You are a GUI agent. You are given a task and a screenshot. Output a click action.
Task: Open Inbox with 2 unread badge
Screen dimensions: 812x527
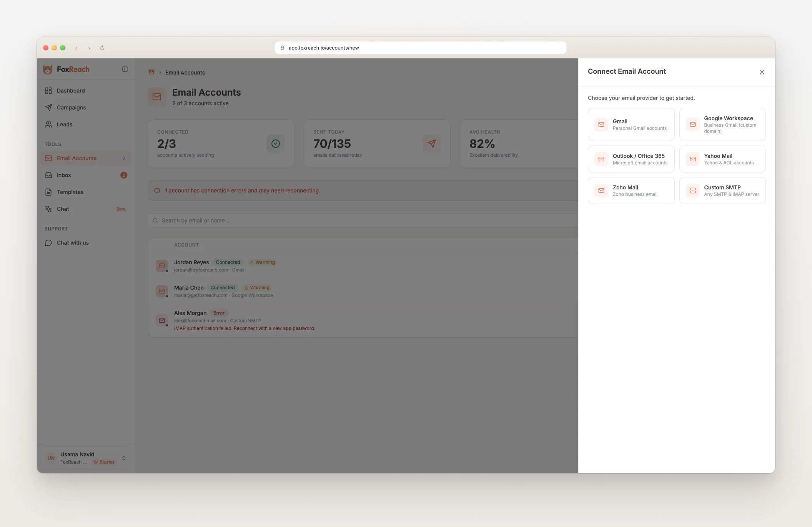pos(64,175)
